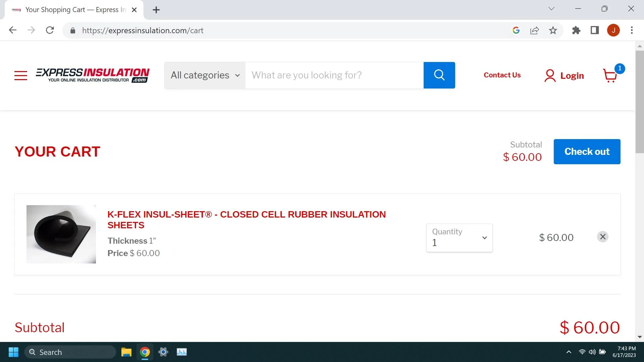Click the YOUR CART heading
The height and width of the screenshot is (362, 644).
(57, 152)
